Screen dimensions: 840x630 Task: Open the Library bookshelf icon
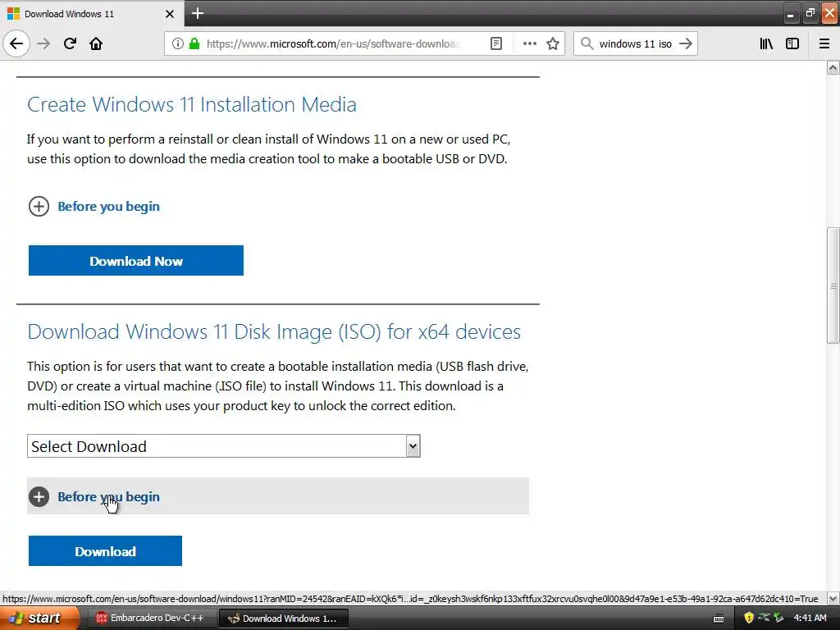[766, 43]
